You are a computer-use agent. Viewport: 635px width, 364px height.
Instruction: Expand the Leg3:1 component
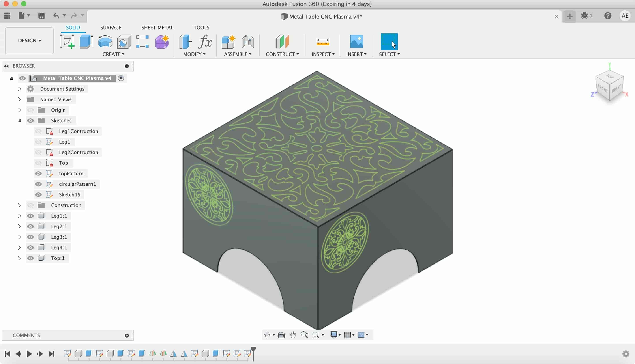[19, 237]
